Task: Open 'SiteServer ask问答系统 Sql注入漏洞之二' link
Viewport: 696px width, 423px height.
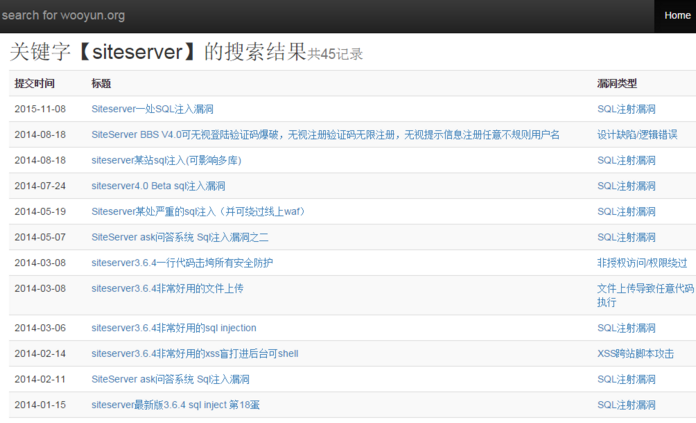Action: point(180,237)
